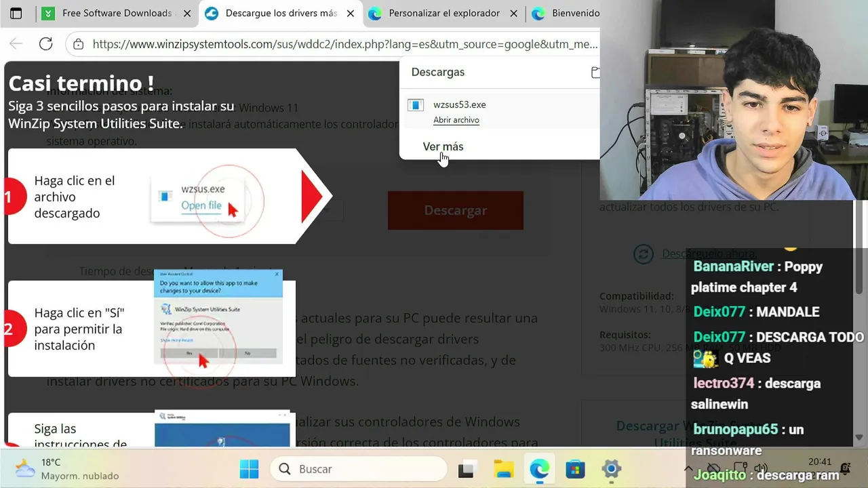The width and height of the screenshot is (868, 488).
Task: Click Joaqitto username in chat
Action: coord(719,475)
